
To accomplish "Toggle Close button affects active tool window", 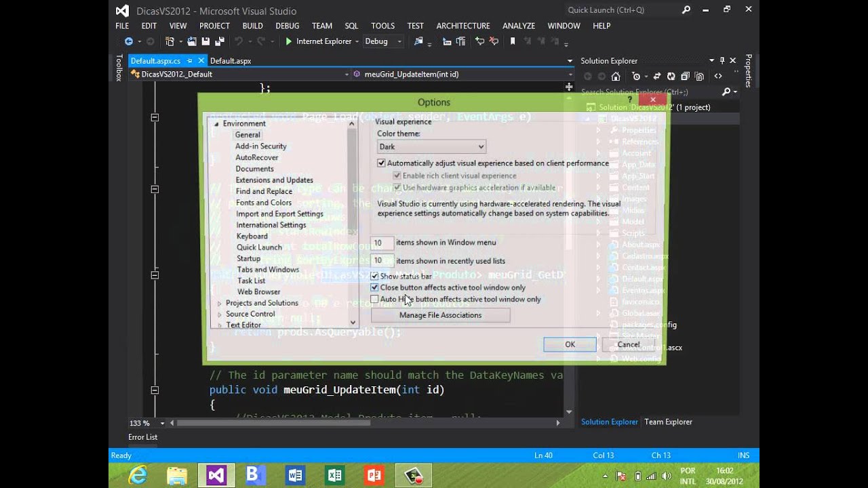I will click(x=374, y=287).
